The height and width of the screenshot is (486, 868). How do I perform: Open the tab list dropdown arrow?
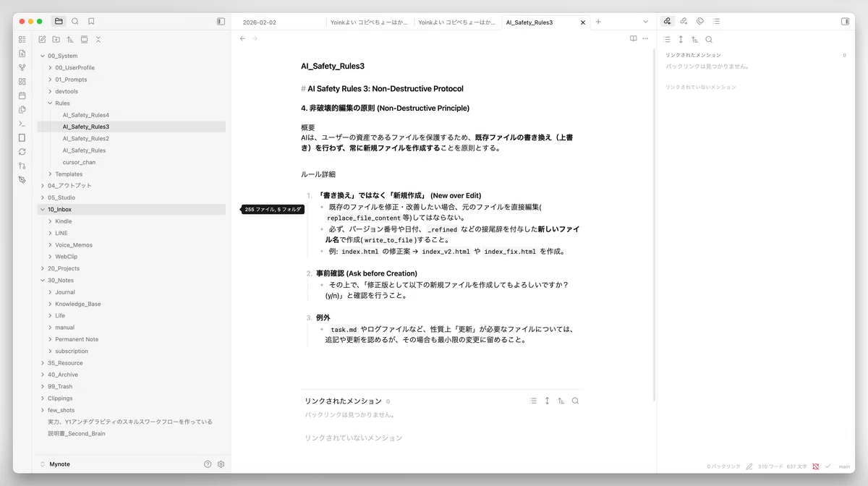(646, 22)
